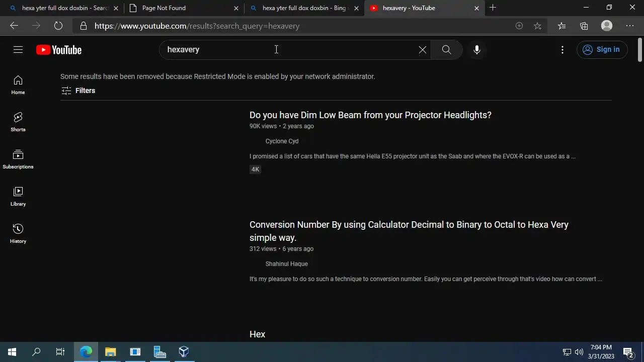Click the magnifier search button
This screenshot has height=362, width=644.
pyautogui.click(x=446, y=49)
